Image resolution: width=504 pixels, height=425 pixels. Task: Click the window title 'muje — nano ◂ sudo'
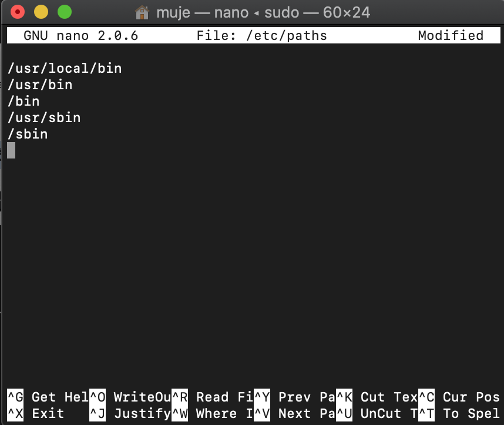(x=228, y=13)
